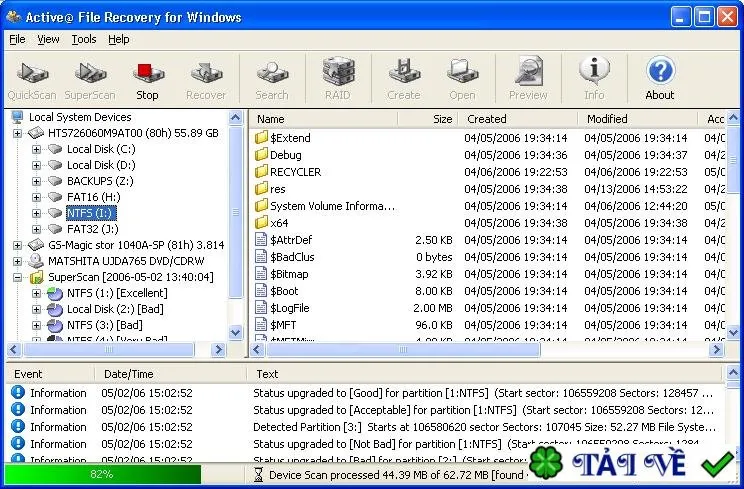
Task: Sort file list by Size column
Action: point(428,119)
